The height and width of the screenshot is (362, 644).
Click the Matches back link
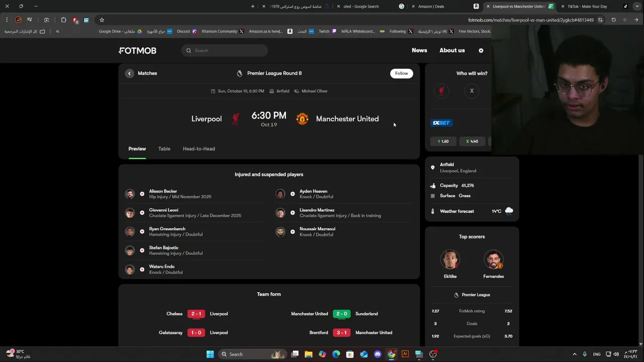click(147, 73)
